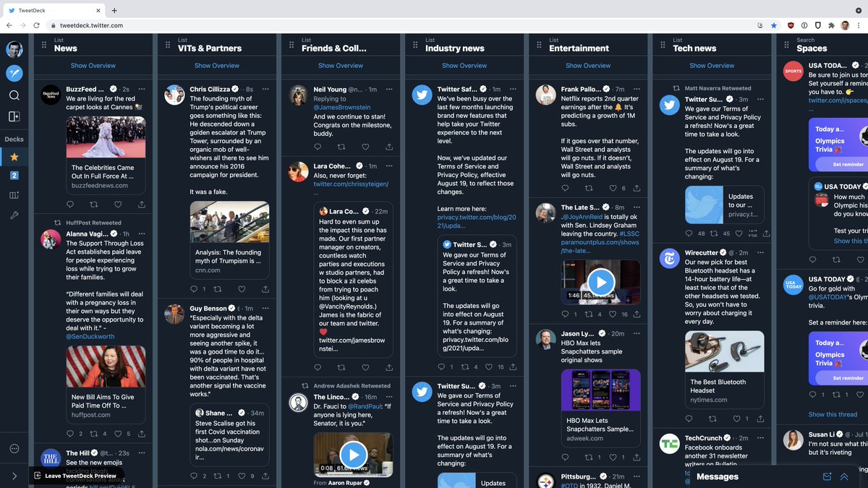The image size is (868, 488).
Task: Show Overview for the News column
Action: 93,66
